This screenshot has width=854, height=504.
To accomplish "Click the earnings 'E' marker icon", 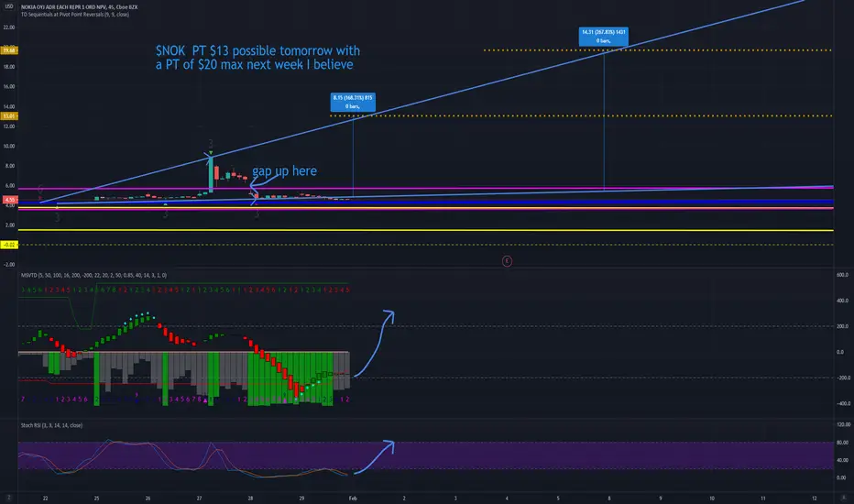I will [x=507, y=261].
